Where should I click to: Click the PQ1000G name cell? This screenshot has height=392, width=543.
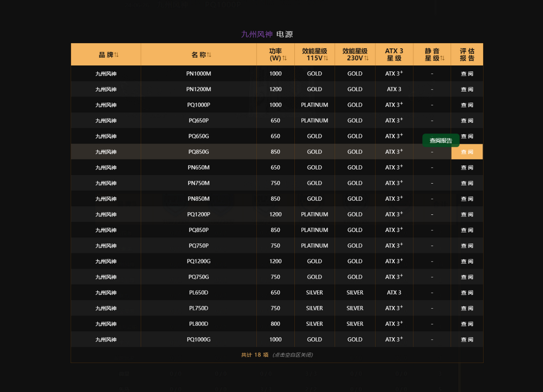coord(199,339)
